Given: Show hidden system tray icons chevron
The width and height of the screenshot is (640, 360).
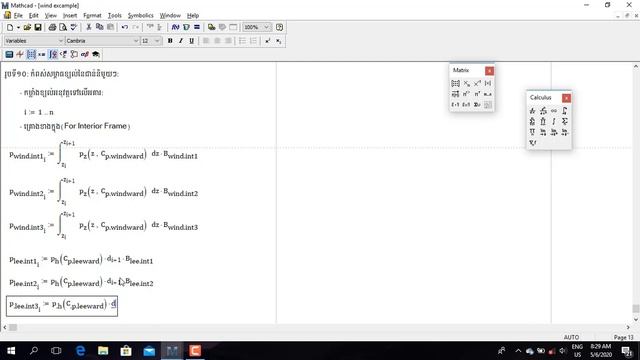Looking at the screenshot, I should click(x=518, y=351).
